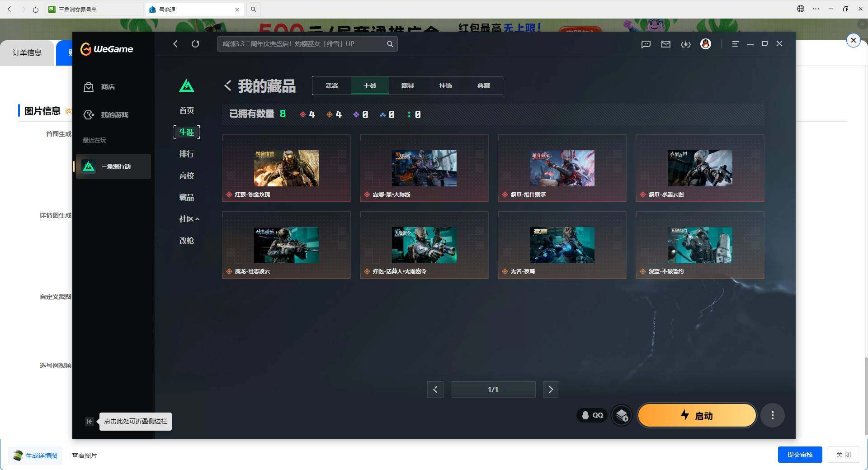Open the 骇爪-水墨云图 operator skin card
868x470 pixels.
coord(700,168)
